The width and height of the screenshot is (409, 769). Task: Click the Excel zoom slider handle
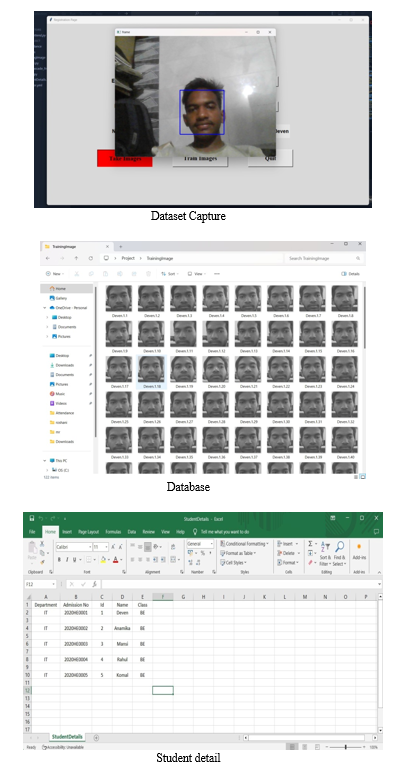346,747
